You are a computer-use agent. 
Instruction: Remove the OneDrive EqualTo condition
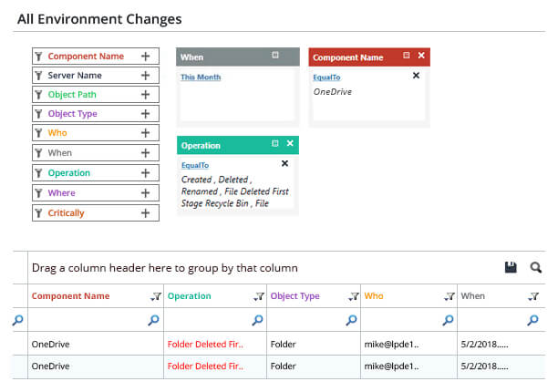click(x=416, y=76)
